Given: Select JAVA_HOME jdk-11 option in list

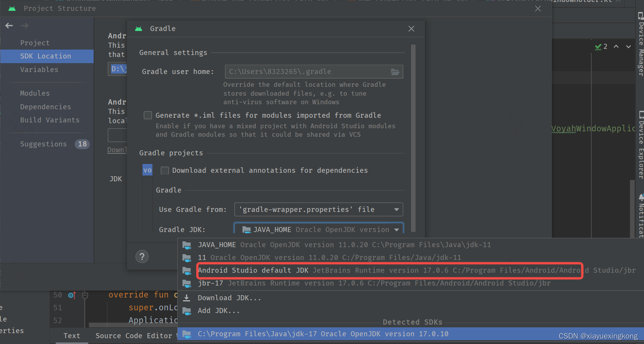Looking at the screenshot, I should [x=411, y=245].
